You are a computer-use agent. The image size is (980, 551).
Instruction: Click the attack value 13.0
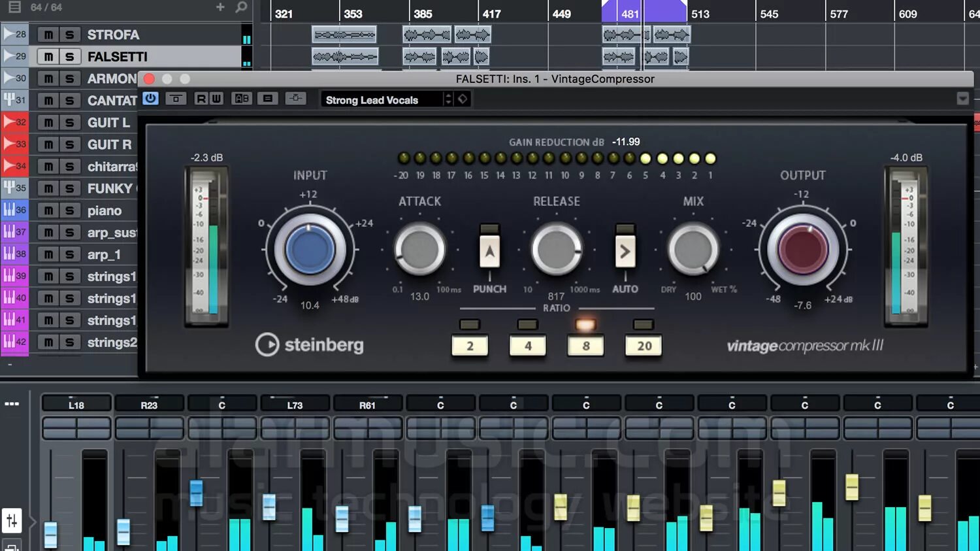pyautogui.click(x=419, y=296)
